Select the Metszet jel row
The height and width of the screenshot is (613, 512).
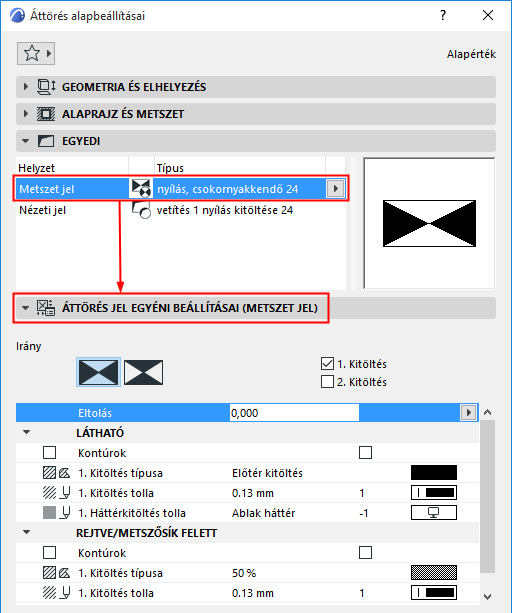pyautogui.click(x=180, y=189)
